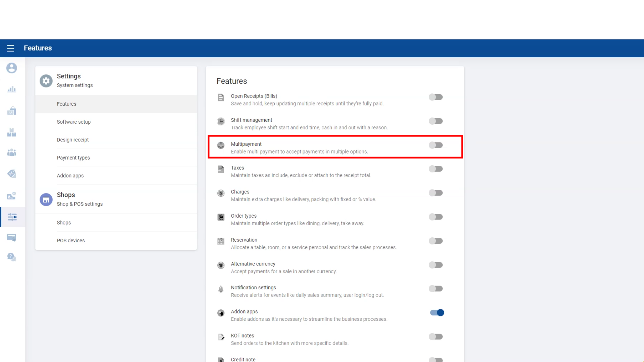The width and height of the screenshot is (644, 362).
Task: Open the customers group icon in sidebar
Action: point(11,153)
